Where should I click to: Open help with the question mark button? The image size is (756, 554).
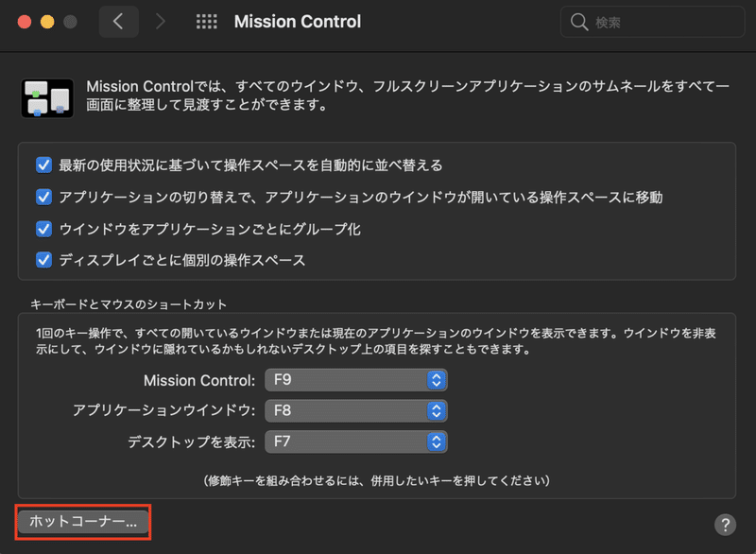(x=725, y=525)
